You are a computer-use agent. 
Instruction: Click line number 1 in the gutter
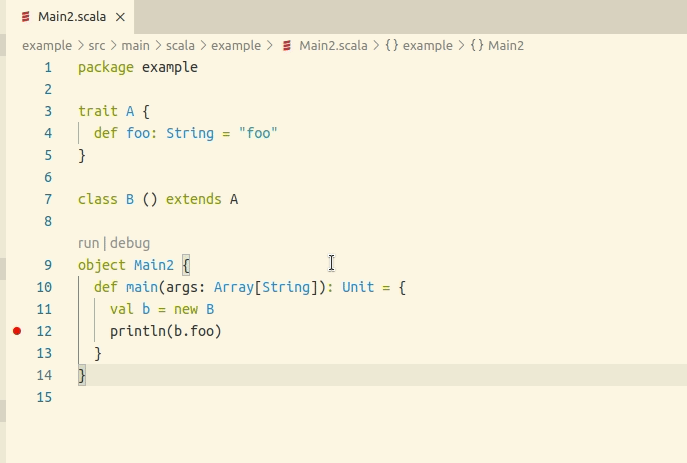coord(48,67)
